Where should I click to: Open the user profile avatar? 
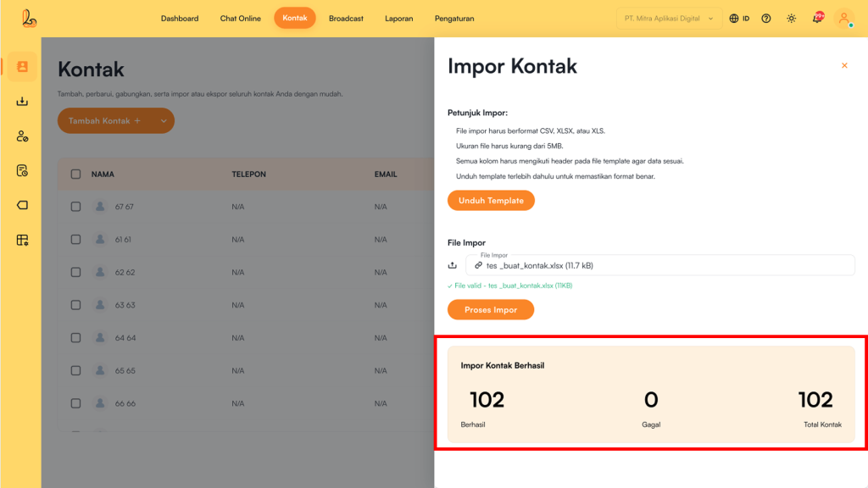pos(843,19)
